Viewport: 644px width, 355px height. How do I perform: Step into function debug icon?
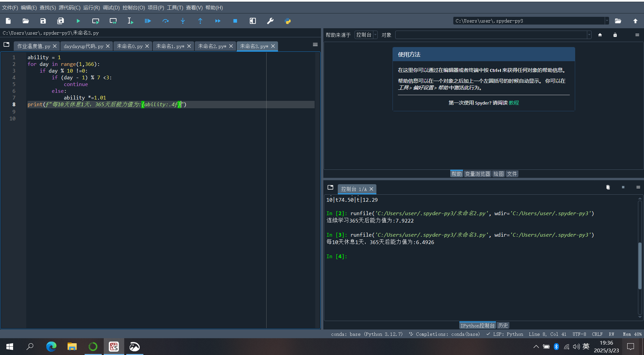(183, 21)
